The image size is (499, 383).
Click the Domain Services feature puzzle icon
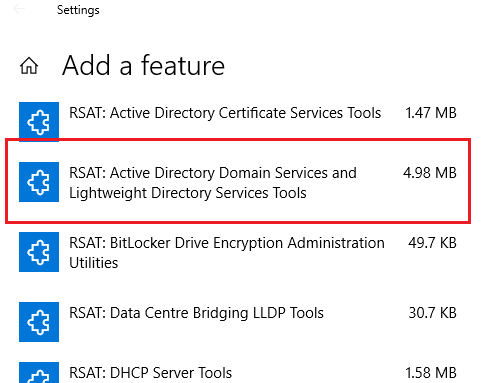pos(39,182)
